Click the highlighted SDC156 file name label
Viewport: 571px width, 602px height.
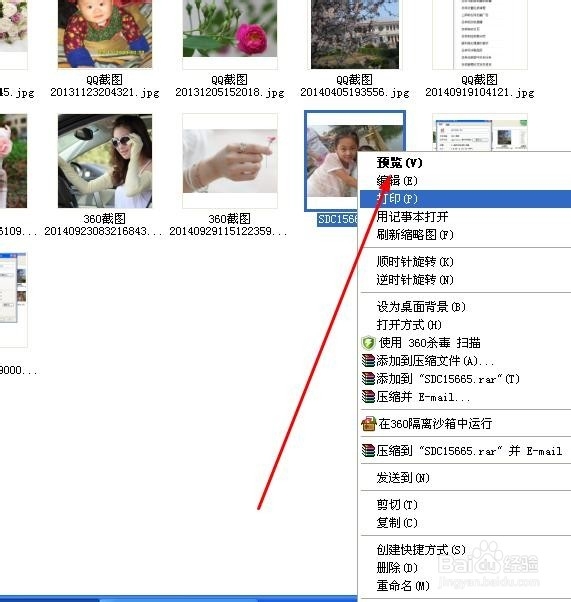[x=338, y=219]
